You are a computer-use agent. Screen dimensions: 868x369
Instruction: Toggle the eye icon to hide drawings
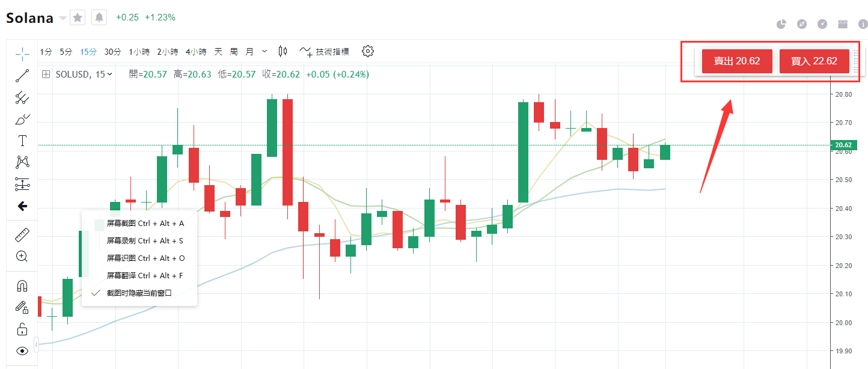22,351
